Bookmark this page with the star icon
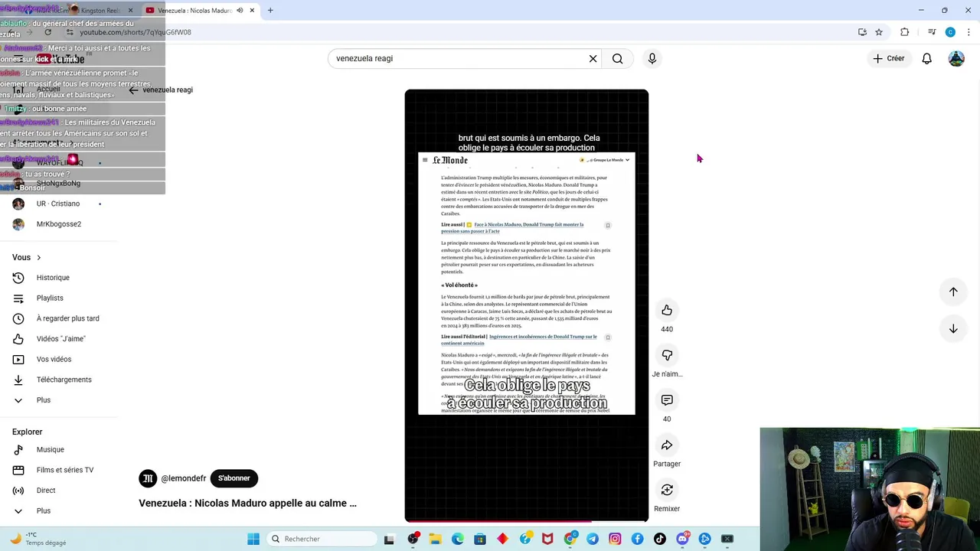 point(879,32)
